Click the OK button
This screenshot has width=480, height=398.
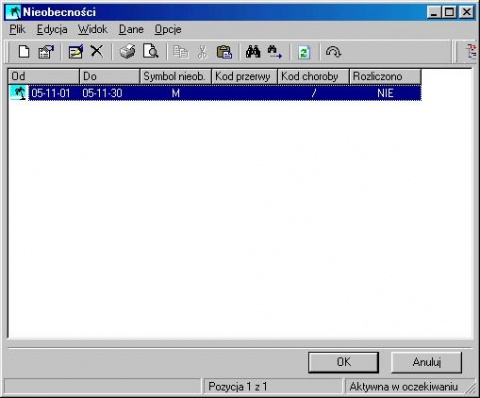point(343,362)
